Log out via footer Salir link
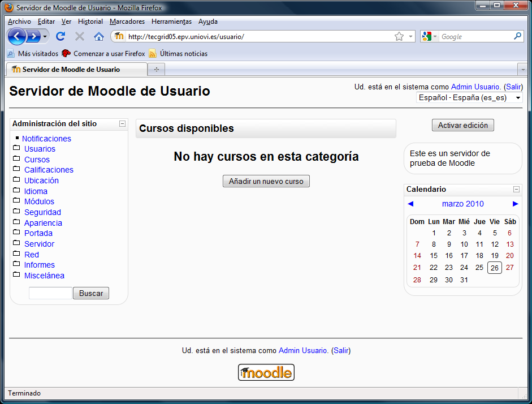 (x=341, y=351)
